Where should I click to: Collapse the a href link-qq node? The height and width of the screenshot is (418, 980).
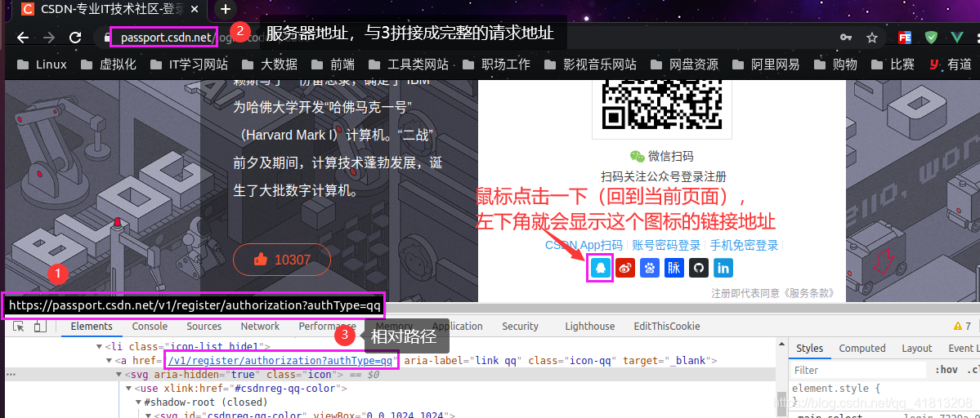(x=109, y=361)
